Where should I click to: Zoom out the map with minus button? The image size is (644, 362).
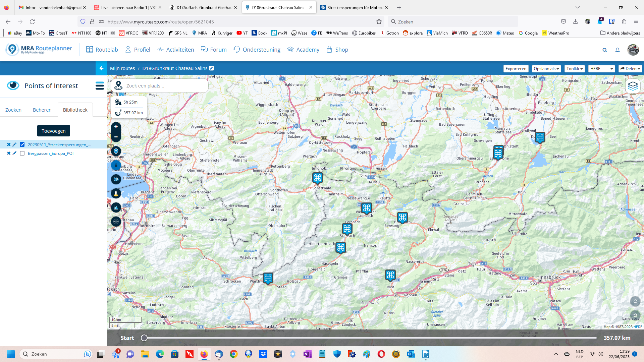(116, 137)
